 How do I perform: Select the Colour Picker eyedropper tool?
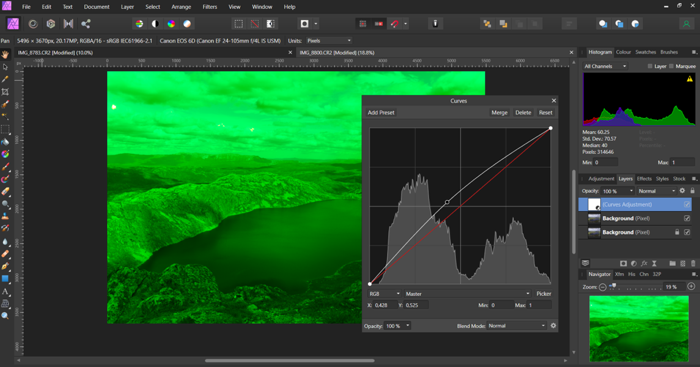[x=5, y=79]
